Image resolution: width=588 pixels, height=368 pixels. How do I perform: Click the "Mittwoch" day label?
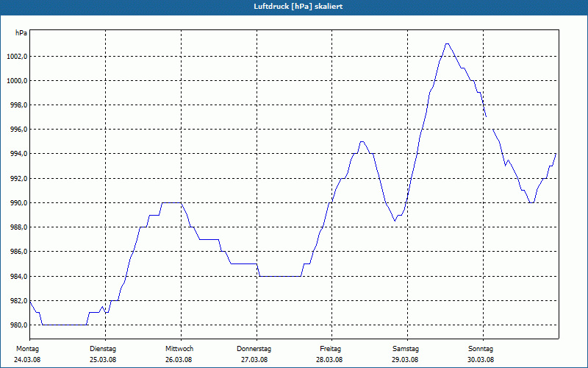click(x=179, y=349)
